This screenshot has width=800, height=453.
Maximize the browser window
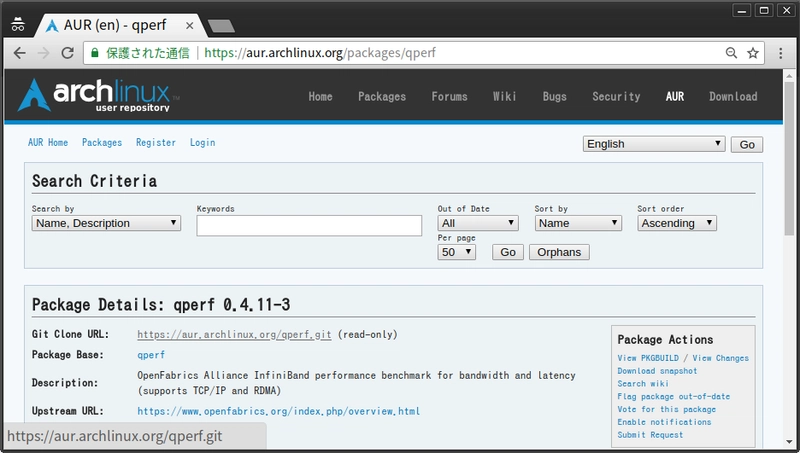[x=764, y=10]
